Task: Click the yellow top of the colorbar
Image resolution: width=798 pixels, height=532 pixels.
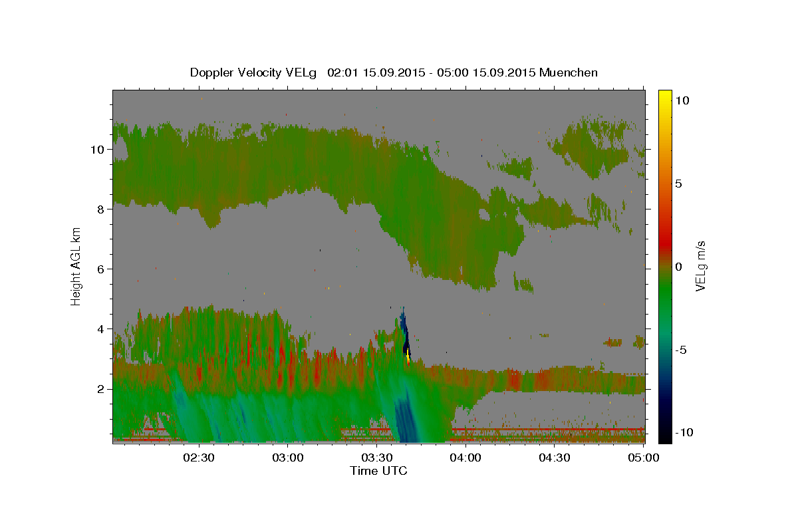Action: click(x=665, y=96)
